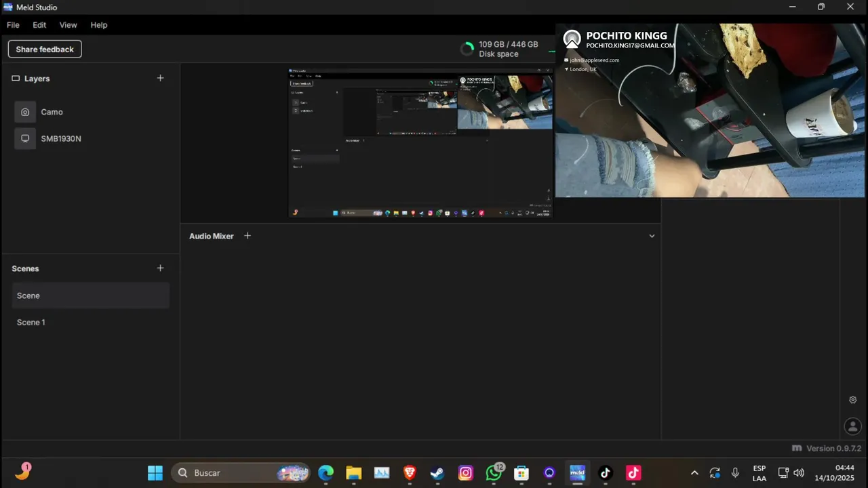Open the Edit menu
This screenshot has width=868, height=488.
pos(39,25)
